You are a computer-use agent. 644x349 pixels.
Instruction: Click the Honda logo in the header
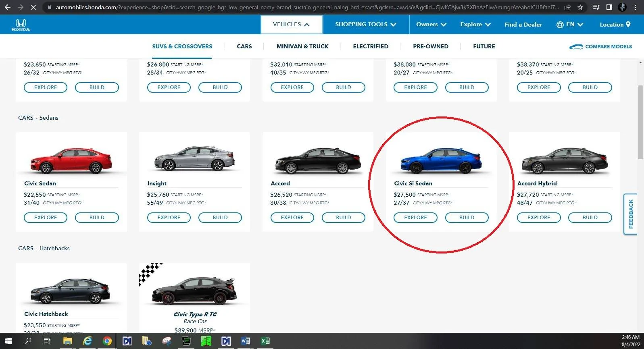[21, 25]
